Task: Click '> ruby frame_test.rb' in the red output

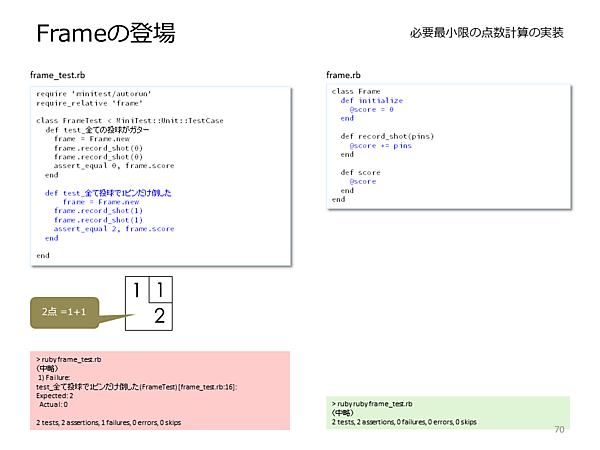Action: (69, 359)
